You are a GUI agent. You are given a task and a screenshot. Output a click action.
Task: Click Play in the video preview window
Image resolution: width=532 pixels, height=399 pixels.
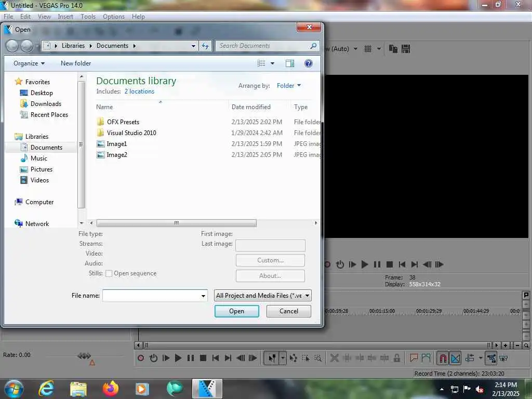(x=365, y=264)
